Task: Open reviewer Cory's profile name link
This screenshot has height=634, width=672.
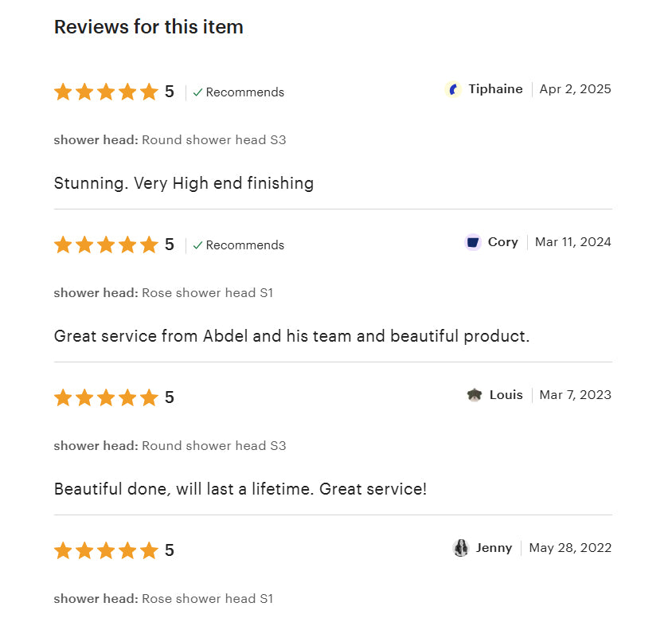Action: click(502, 242)
